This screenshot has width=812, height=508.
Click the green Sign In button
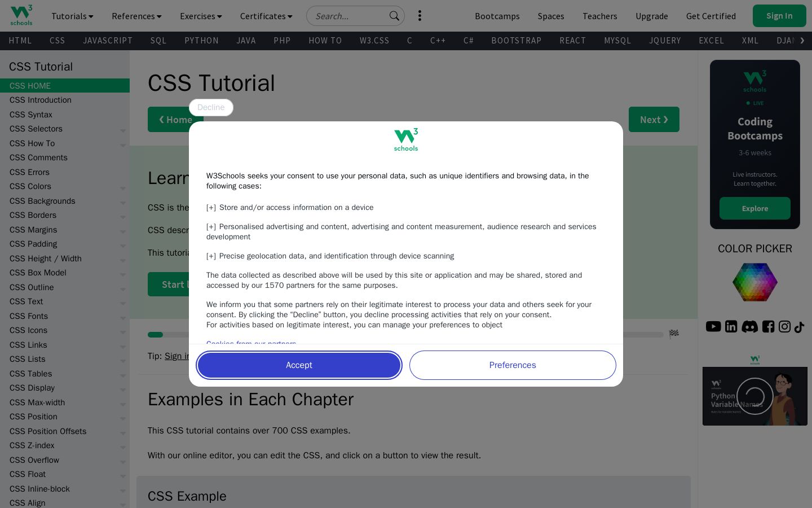[x=779, y=16]
